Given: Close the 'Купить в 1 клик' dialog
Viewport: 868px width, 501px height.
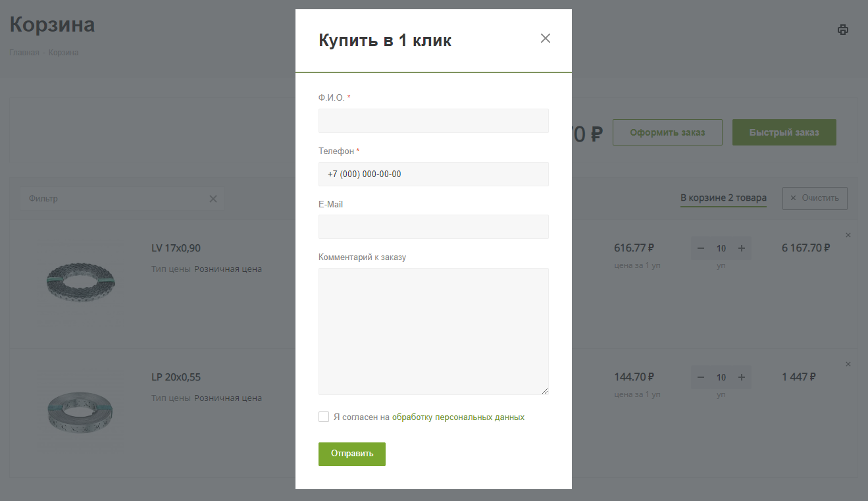Looking at the screenshot, I should (x=545, y=38).
